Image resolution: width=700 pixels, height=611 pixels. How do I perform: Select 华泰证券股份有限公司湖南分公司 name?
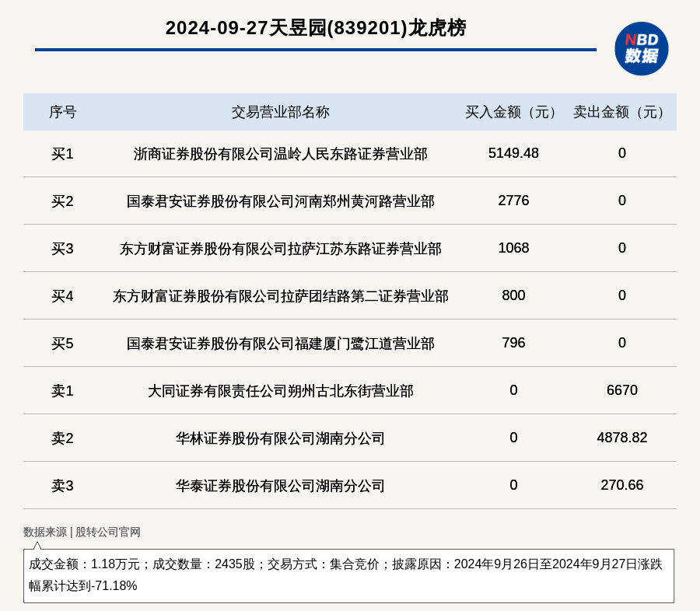coord(280,486)
